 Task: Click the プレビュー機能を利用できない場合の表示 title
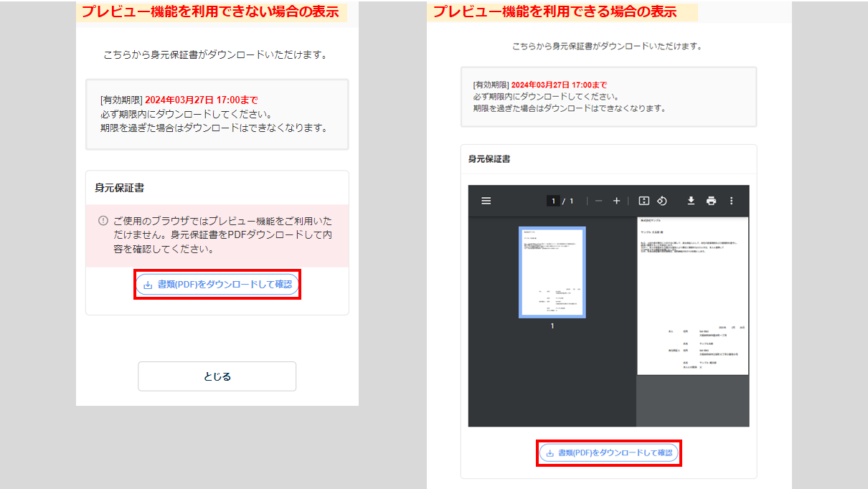point(209,12)
